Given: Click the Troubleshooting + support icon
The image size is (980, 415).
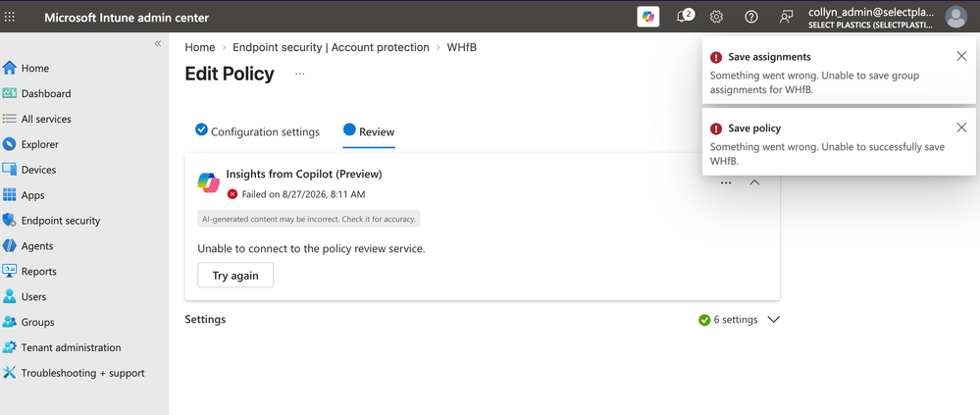Looking at the screenshot, I should [10, 373].
